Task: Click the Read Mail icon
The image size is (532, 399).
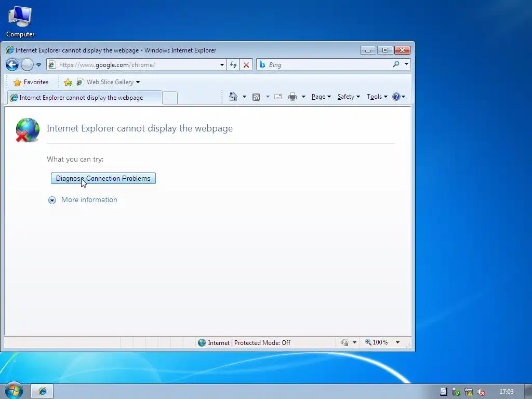Action: [278, 97]
